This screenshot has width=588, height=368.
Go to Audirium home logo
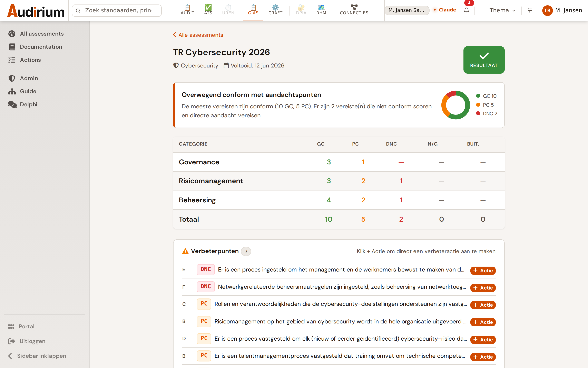[36, 11]
